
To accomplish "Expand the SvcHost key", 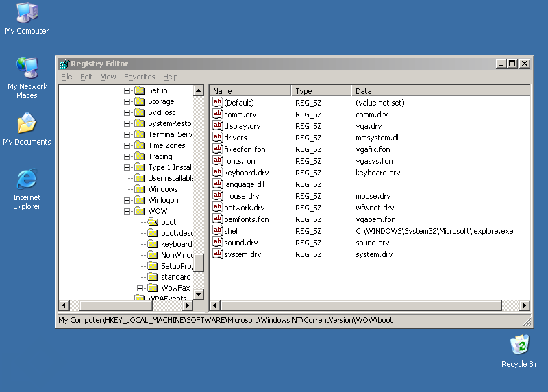I will 127,112.
